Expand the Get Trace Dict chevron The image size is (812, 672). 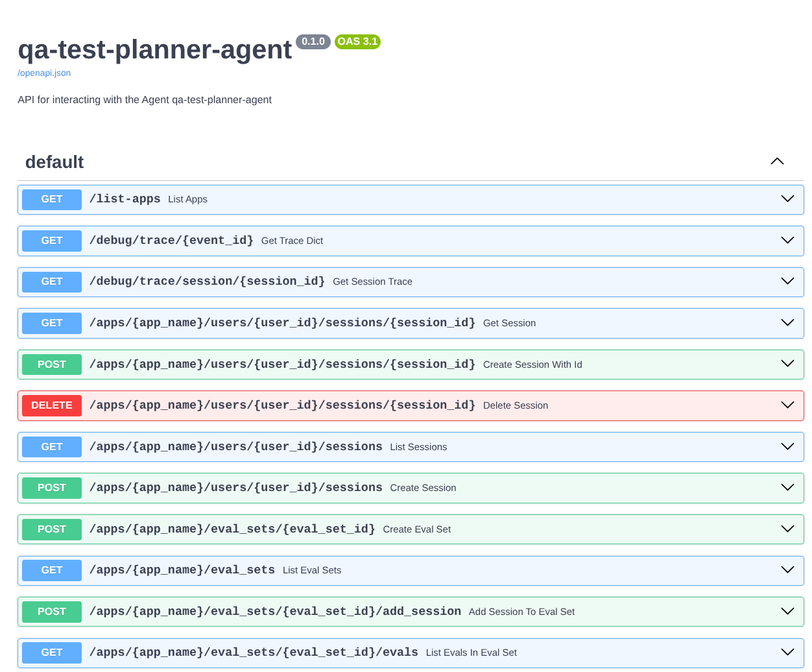point(787,241)
